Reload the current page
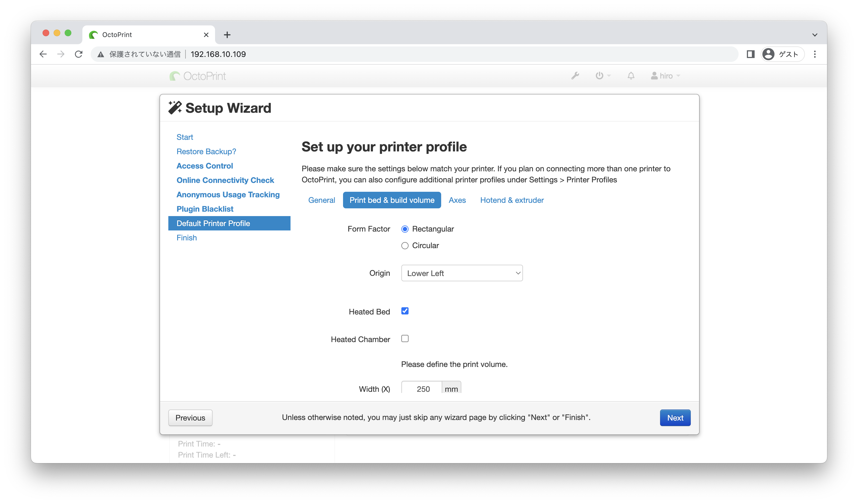This screenshot has height=504, width=858. click(79, 54)
